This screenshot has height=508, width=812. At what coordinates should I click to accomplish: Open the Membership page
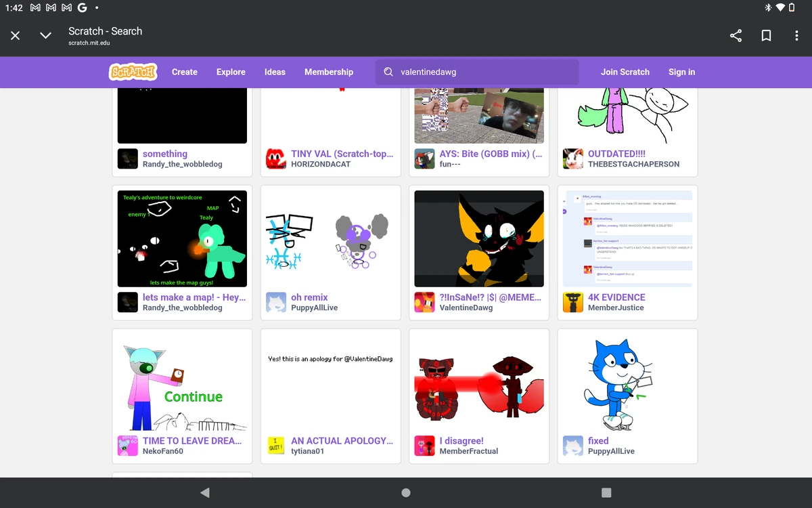(x=329, y=72)
